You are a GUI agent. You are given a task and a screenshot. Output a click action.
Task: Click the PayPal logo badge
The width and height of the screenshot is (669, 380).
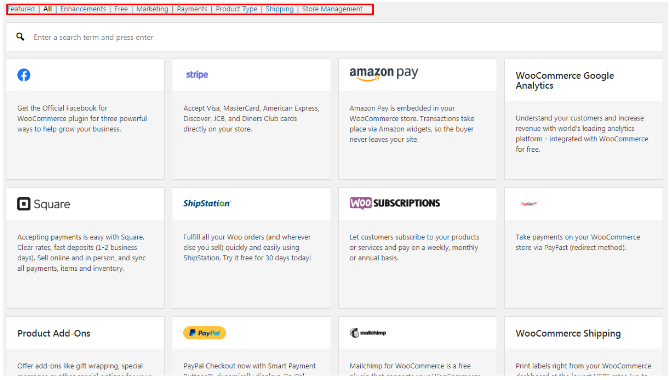coord(204,333)
